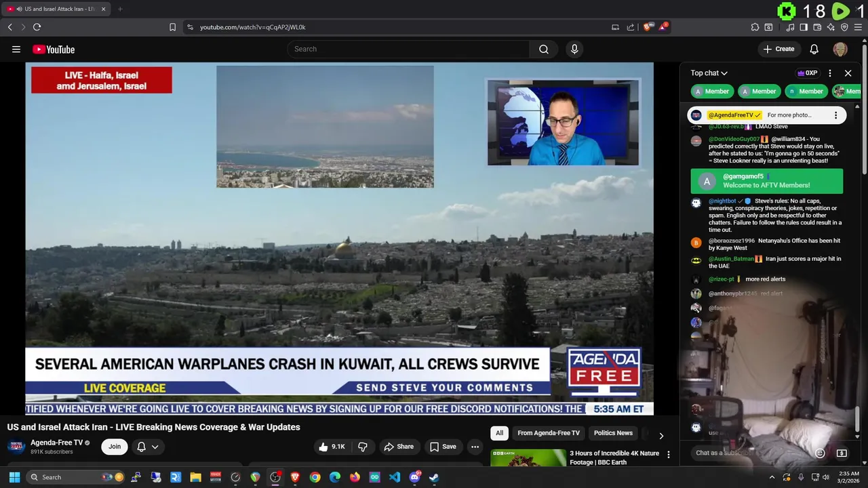This screenshot has width=868, height=488.
Task: Launch Google Chrome from the taskbar
Action: (x=315, y=477)
